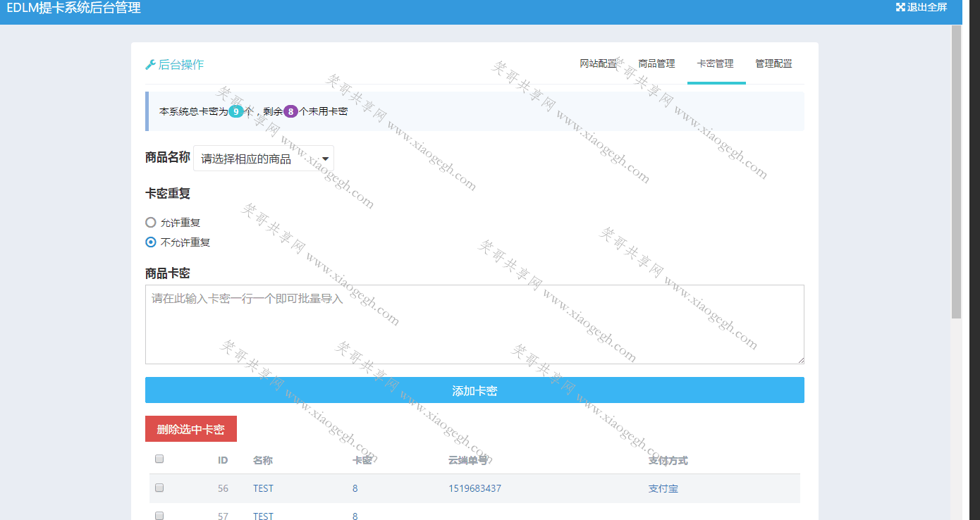The height and width of the screenshot is (520, 980).
Task: Click the 添加卡密 button
Action: click(474, 390)
